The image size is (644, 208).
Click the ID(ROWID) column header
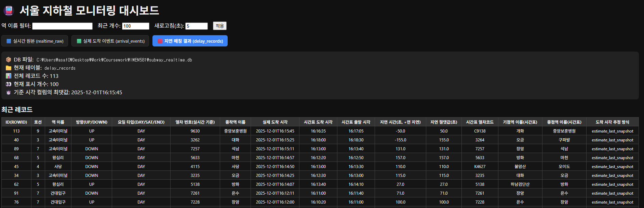[16, 122]
